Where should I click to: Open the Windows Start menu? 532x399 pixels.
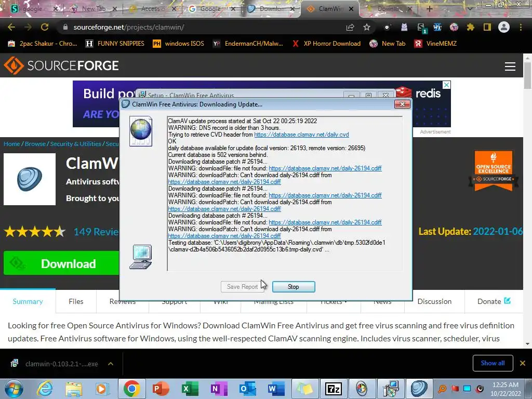click(x=14, y=389)
